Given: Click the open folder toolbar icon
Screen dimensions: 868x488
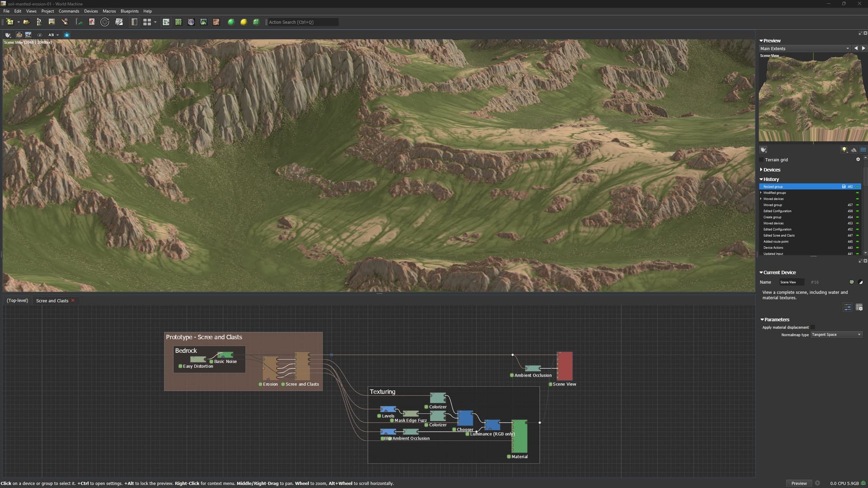Looking at the screenshot, I should coord(27,22).
